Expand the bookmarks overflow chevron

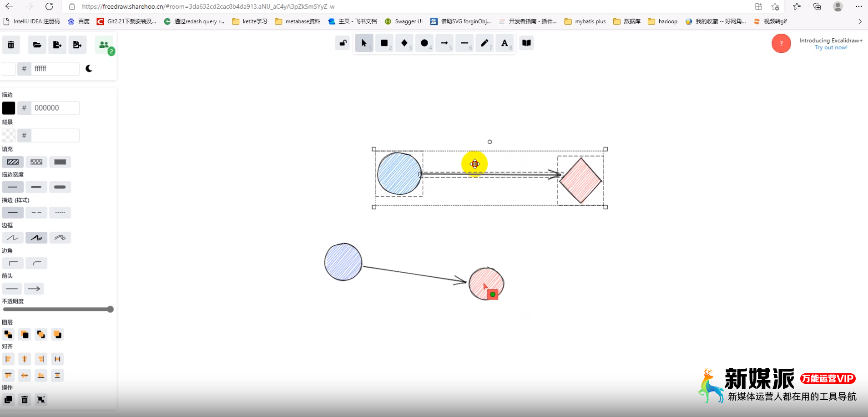(x=860, y=21)
